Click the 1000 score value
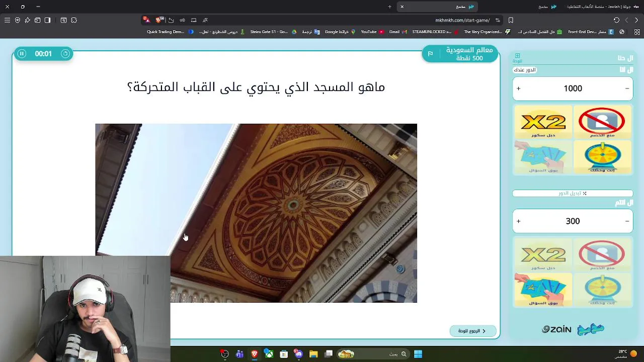 click(573, 88)
